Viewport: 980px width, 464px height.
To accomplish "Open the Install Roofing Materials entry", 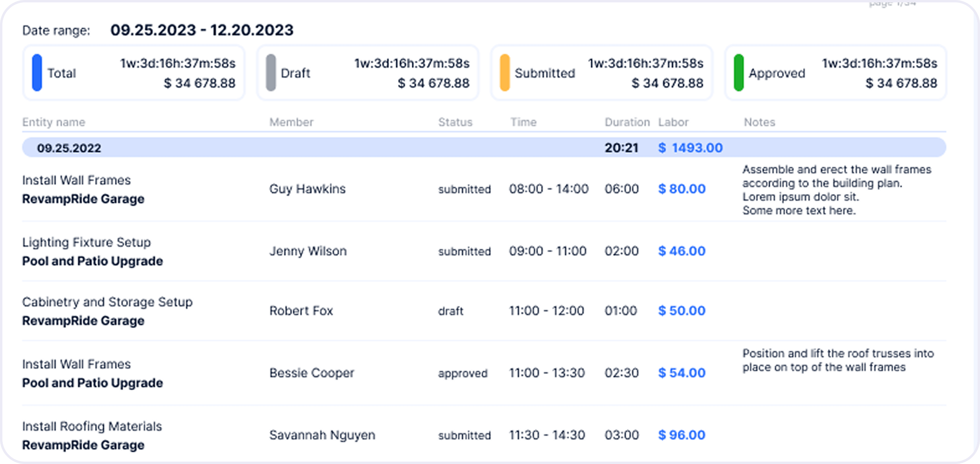I will point(484,435).
